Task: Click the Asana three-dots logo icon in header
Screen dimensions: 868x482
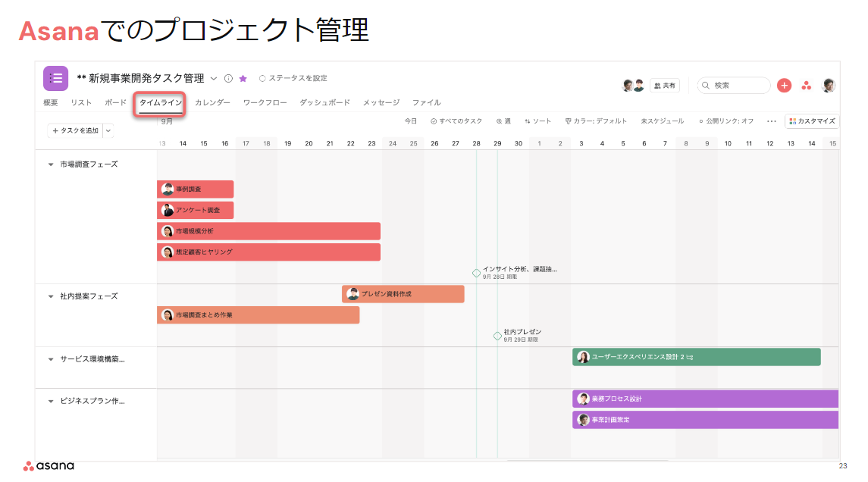Action: 806,85
